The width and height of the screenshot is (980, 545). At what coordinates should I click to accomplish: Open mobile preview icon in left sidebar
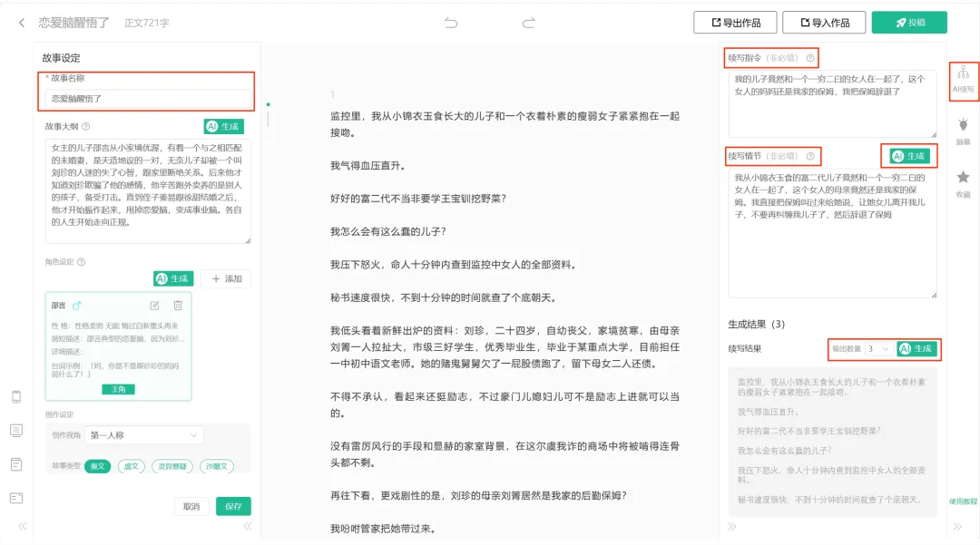15,396
